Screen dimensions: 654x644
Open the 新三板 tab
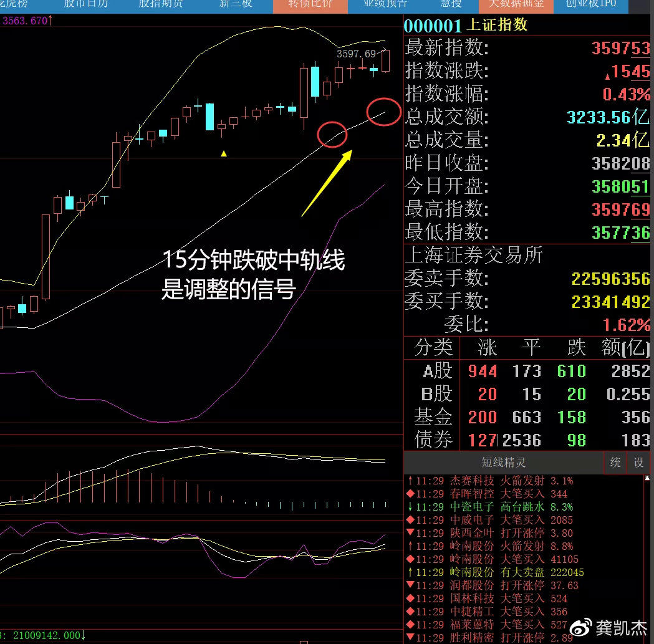coord(235,4)
